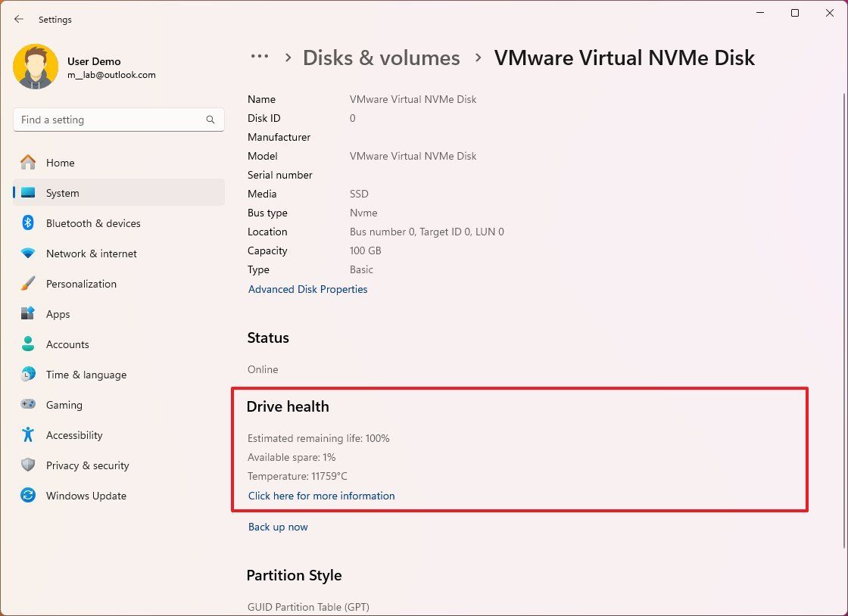Click here for more drive health information

click(x=321, y=496)
